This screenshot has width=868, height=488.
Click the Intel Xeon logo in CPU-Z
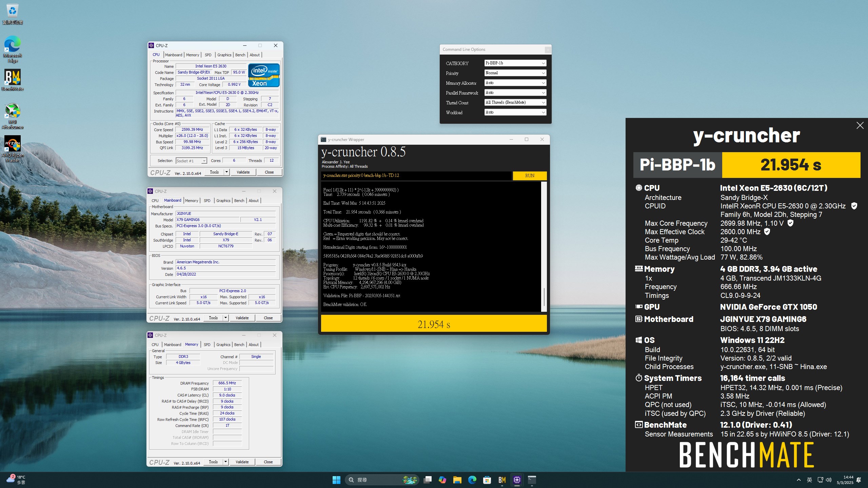coord(264,75)
